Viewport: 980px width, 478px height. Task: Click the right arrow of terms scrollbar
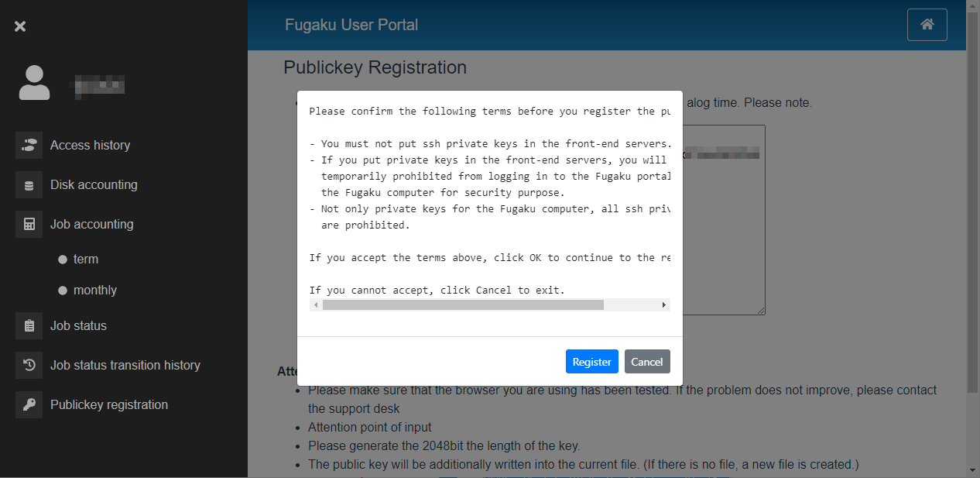pos(664,305)
